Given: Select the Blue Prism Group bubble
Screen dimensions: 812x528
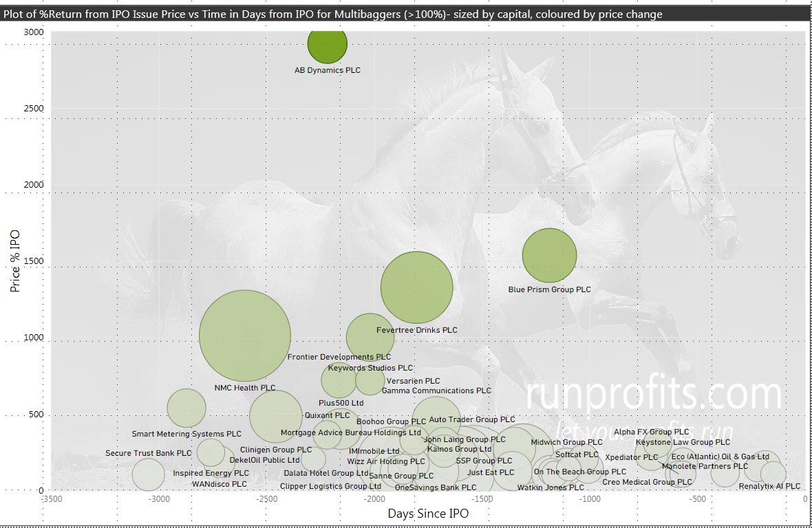Looking at the screenshot, I should (549, 256).
